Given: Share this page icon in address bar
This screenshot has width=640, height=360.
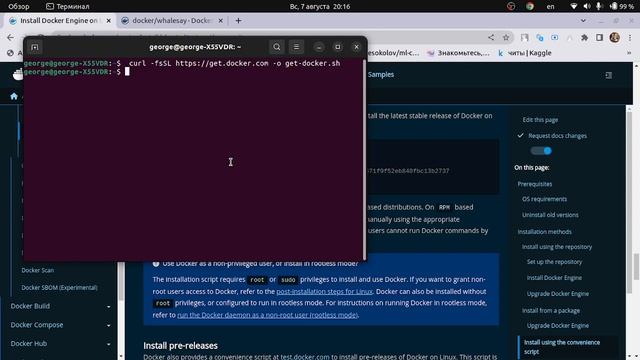Looking at the screenshot, I should (491, 38).
